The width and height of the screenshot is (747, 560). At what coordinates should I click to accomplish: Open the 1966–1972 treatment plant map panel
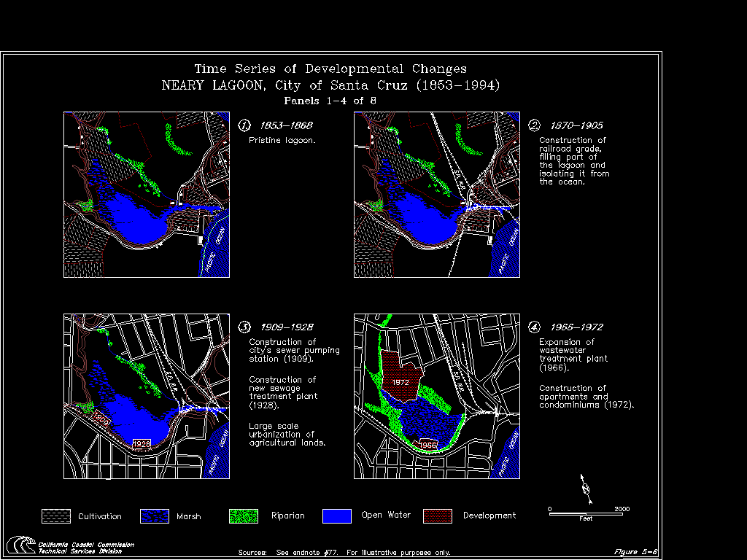point(437,396)
